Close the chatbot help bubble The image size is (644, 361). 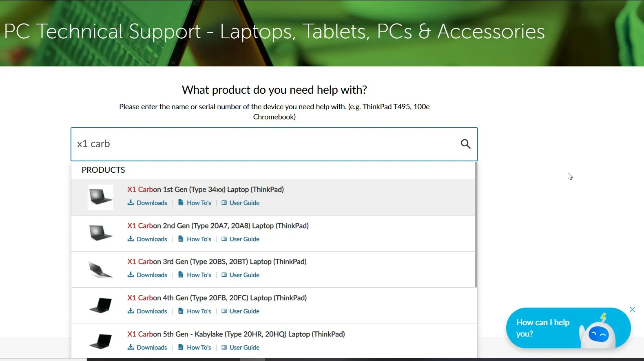pos(632,310)
